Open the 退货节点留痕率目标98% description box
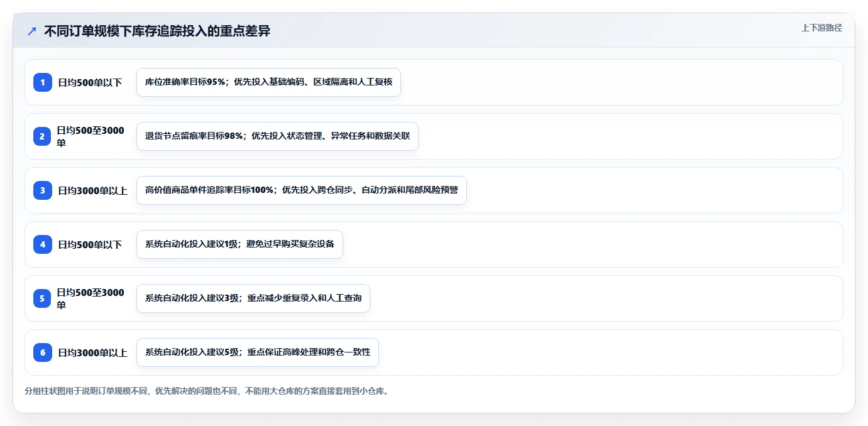The image size is (868, 426). click(277, 136)
